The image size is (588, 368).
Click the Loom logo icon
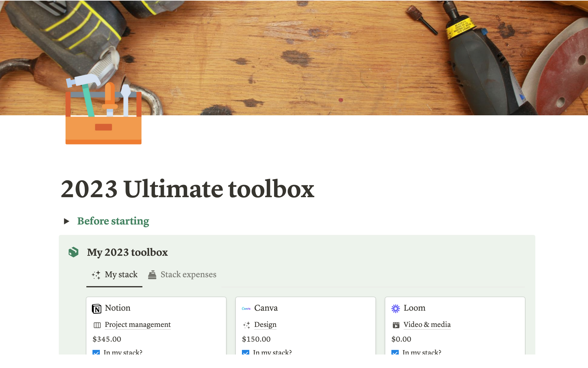point(395,309)
